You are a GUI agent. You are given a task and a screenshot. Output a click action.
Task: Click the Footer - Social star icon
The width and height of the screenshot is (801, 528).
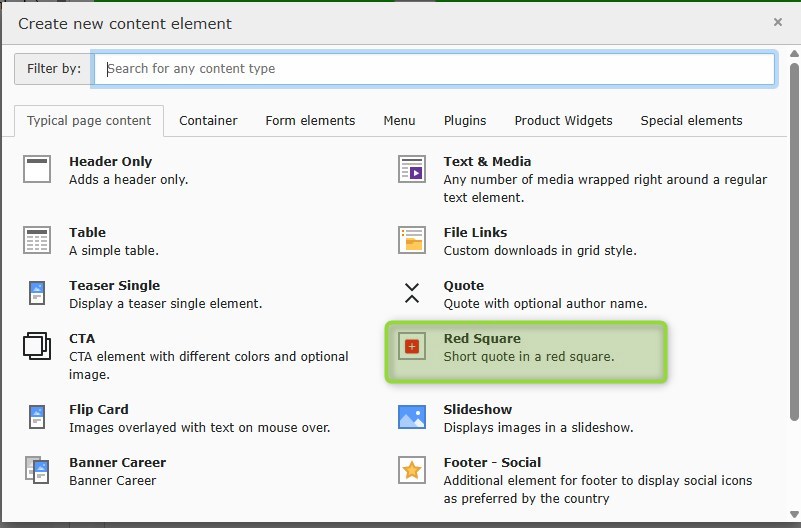[x=412, y=470]
